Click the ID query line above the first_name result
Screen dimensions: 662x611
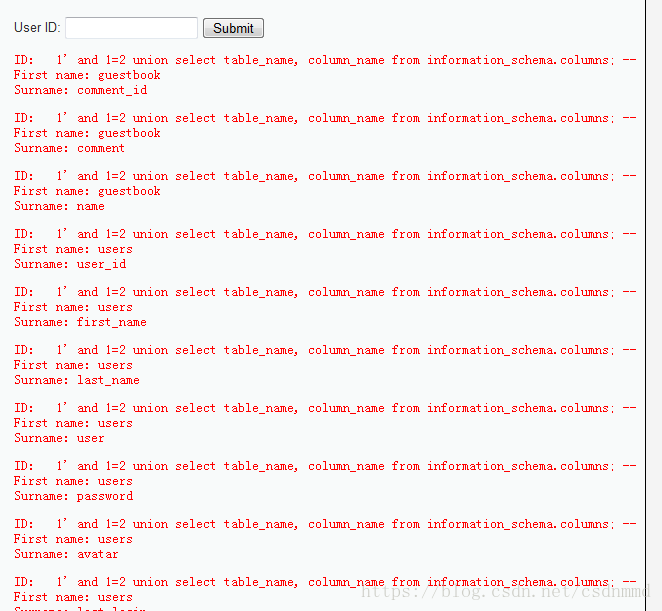click(x=325, y=292)
